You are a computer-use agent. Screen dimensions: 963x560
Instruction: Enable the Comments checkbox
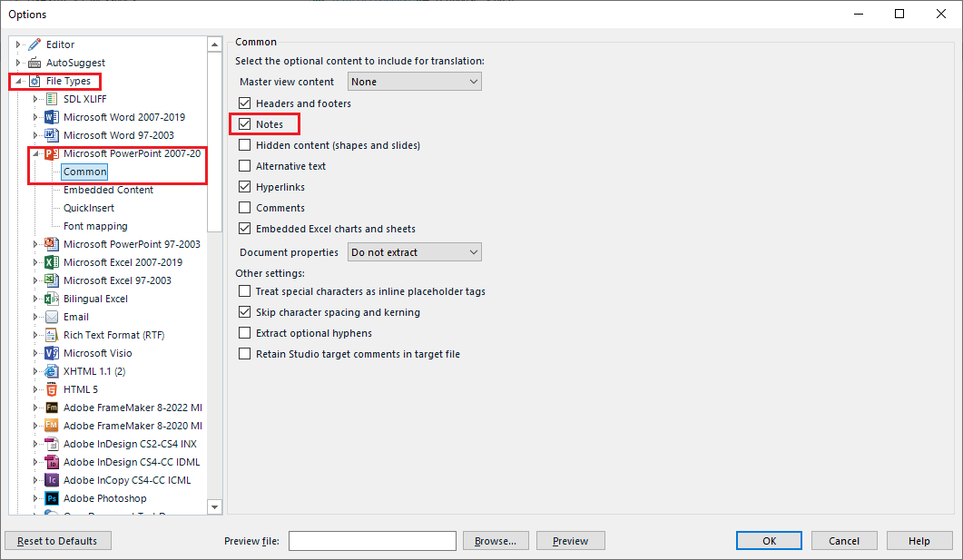pos(244,207)
